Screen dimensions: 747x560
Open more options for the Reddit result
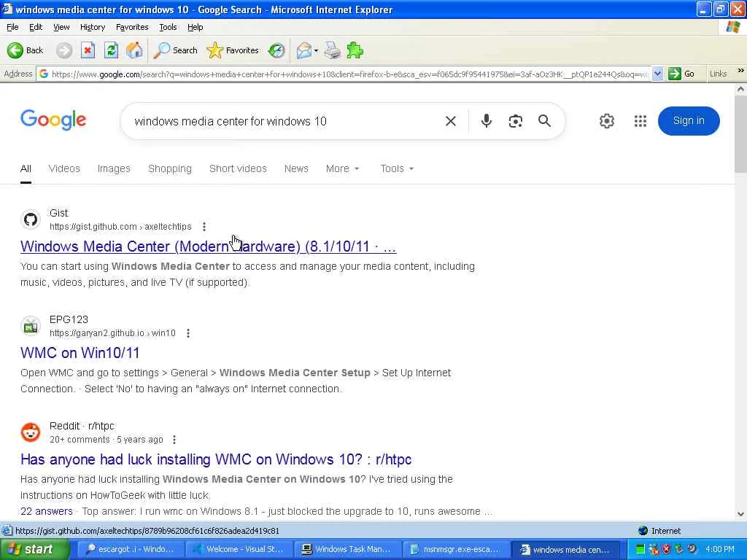click(x=174, y=440)
